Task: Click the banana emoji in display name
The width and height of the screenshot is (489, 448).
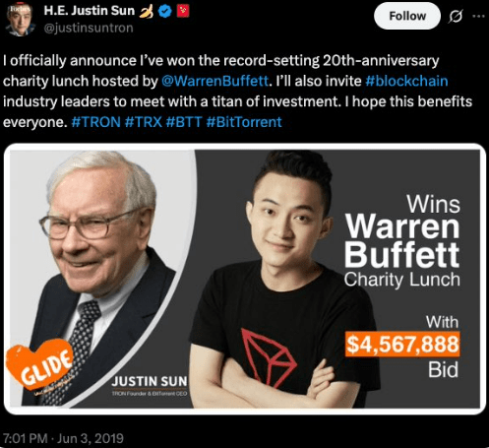Action: pos(147,11)
